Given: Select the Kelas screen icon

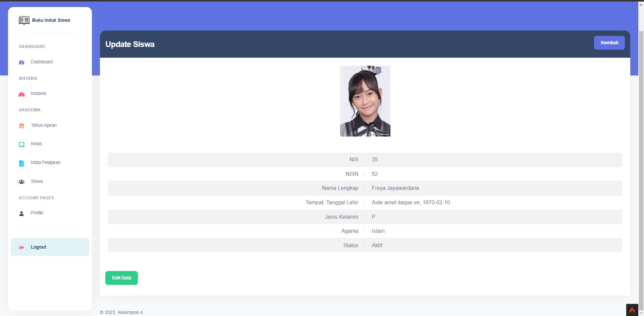Looking at the screenshot, I should (x=21, y=144).
